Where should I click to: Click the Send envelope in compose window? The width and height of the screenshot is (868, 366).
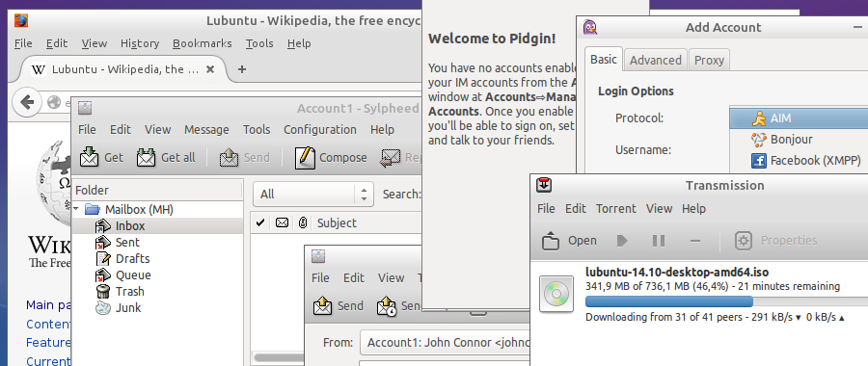(x=323, y=305)
